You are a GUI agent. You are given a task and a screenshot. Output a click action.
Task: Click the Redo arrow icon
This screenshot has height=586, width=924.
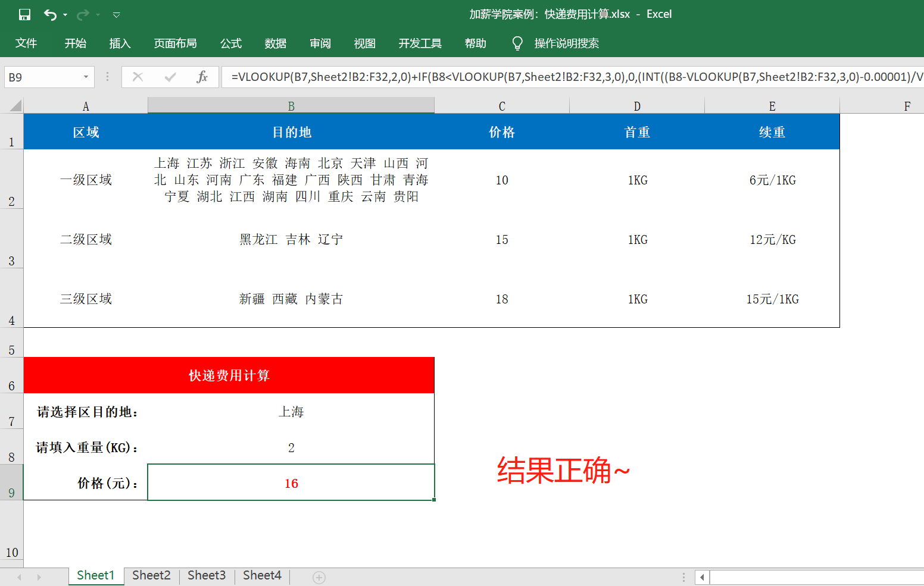(83, 15)
